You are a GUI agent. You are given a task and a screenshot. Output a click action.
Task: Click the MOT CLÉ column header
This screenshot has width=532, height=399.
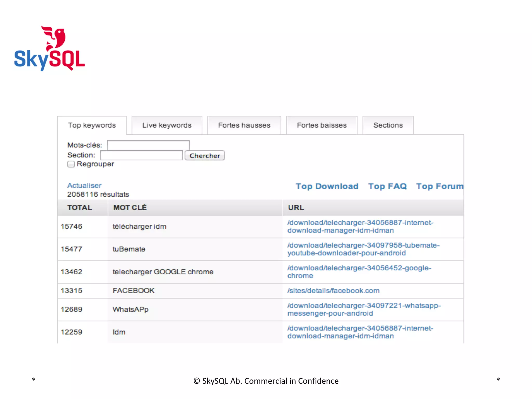click(130, 208)
